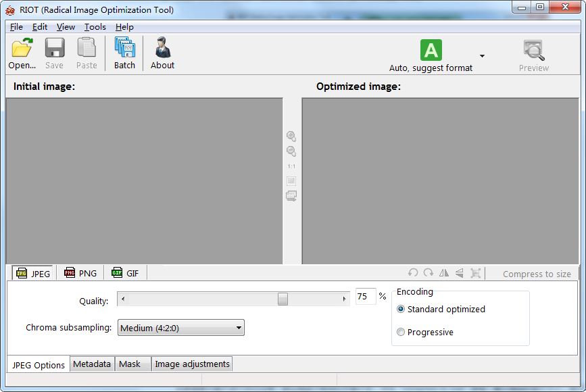Click the Save floppy disk icon
The width and height of the screenshot is (586, 392).
[x=55, y=47]
